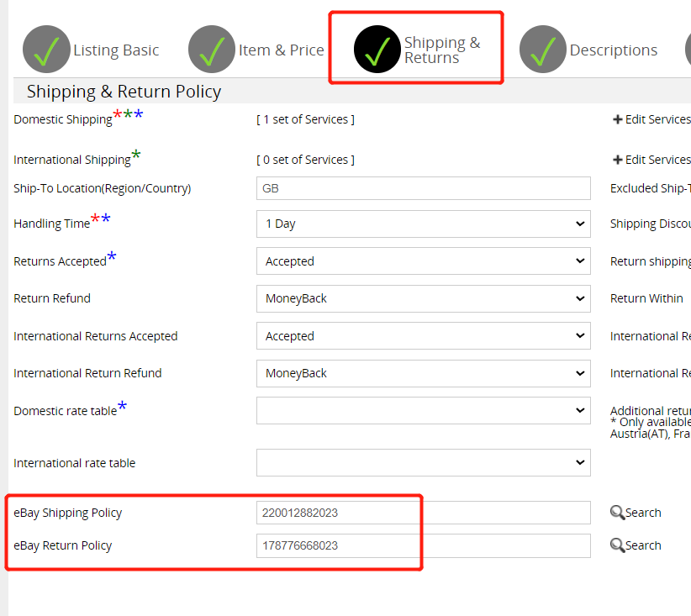Click the Item & Price checkmark circle icon
Image resolution: width=691 pixels, height=616 pixels.
tap(212, 50)
